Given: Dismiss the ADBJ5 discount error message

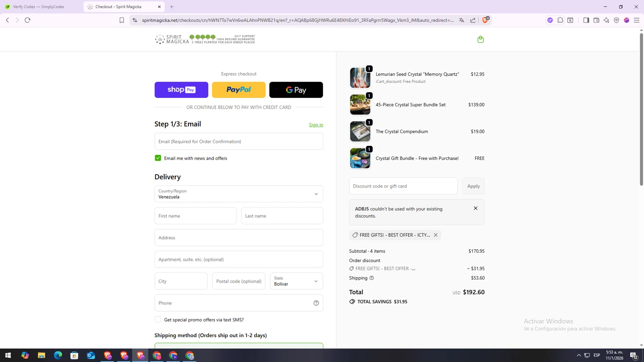Looking at the screenshot, I should (475, 208).
